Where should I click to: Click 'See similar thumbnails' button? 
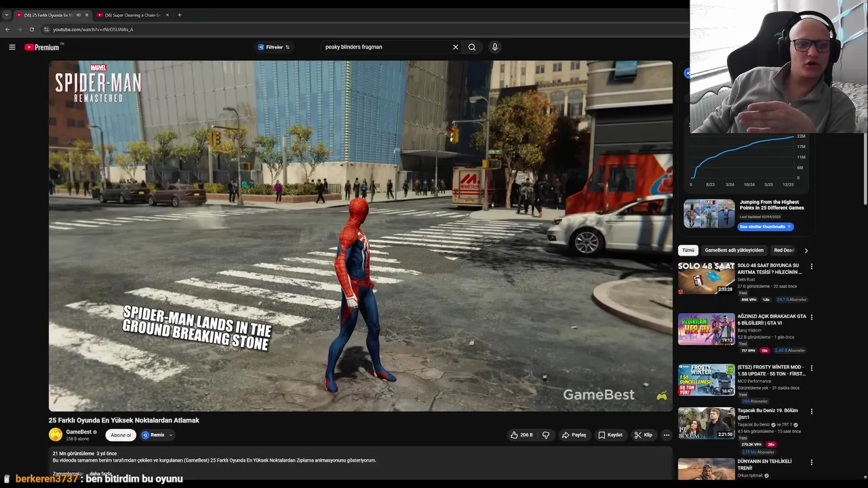[765, 226]
